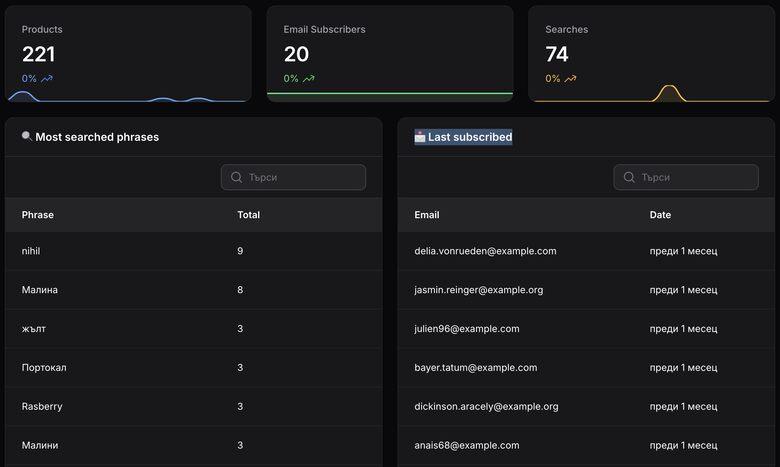
Task: Select the phrase nihil
Action: click(31, 251)
